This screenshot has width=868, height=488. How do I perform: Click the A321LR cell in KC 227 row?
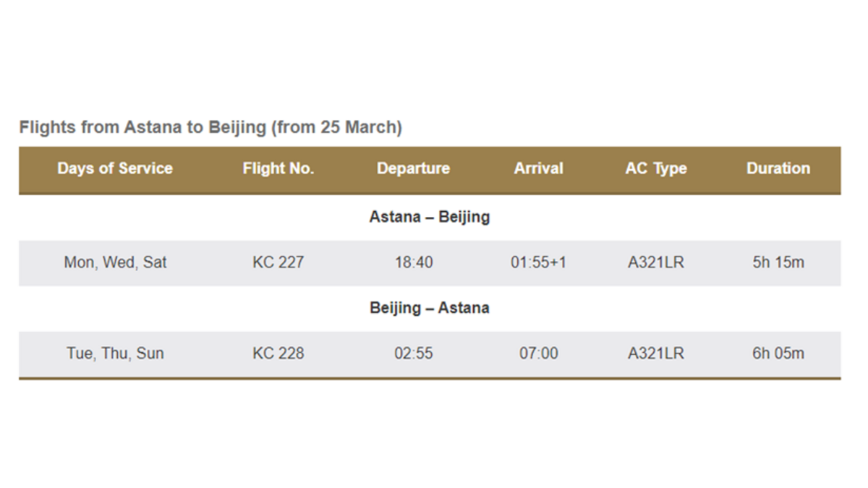pyautogui.click(x=655, y=262)
